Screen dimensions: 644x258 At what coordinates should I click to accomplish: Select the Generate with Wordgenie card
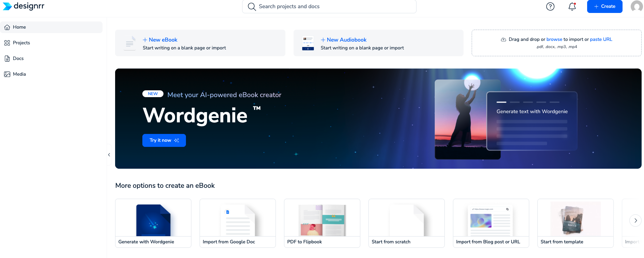coord(153,223)
